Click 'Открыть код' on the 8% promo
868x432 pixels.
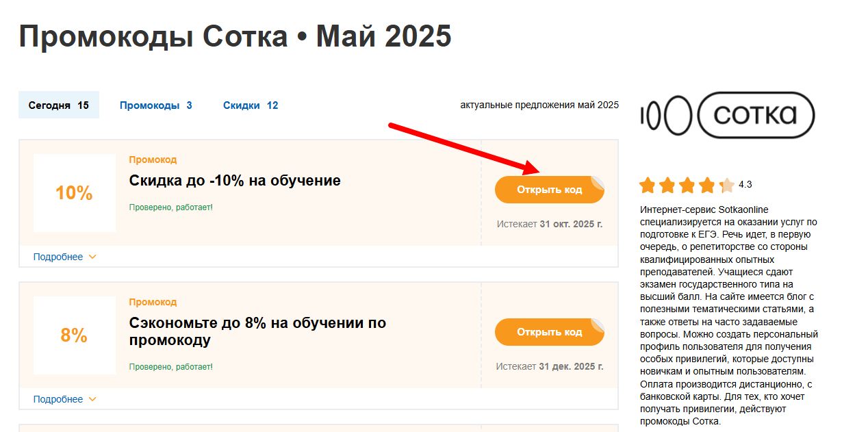pyautogui.click(x=549, y=331)
